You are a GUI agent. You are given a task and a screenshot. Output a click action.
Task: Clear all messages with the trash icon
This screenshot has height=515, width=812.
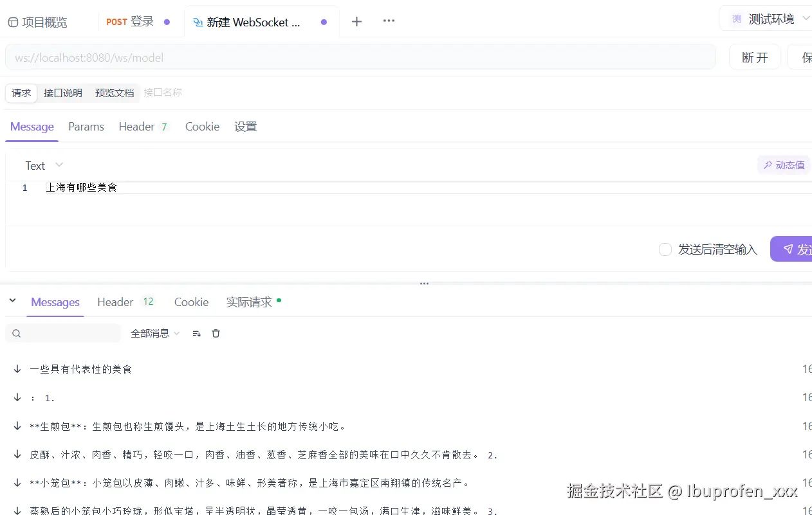(x=216, y=333)
